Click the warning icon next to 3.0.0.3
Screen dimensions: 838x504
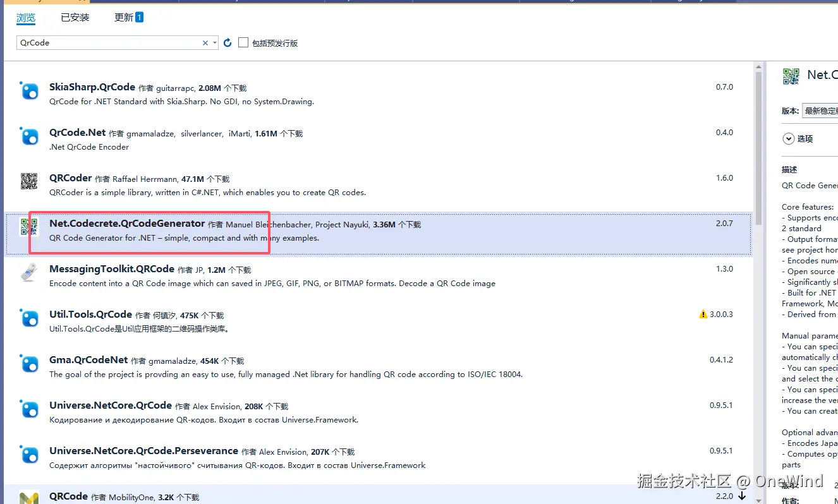tap(703, 314)
